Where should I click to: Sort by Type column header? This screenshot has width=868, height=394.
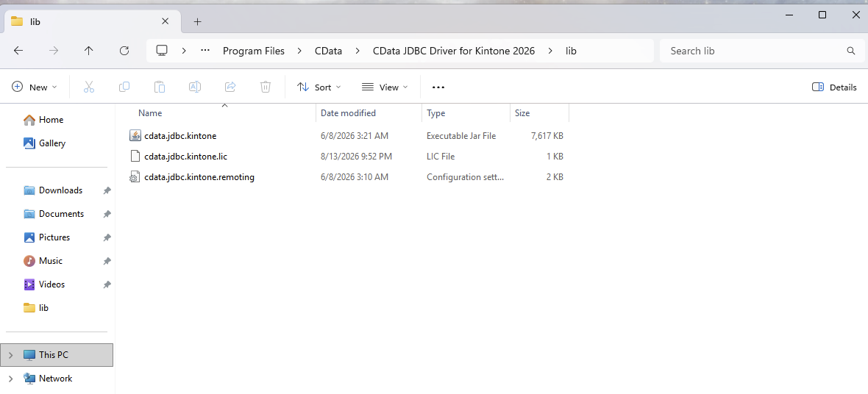[x=435, y=113]
